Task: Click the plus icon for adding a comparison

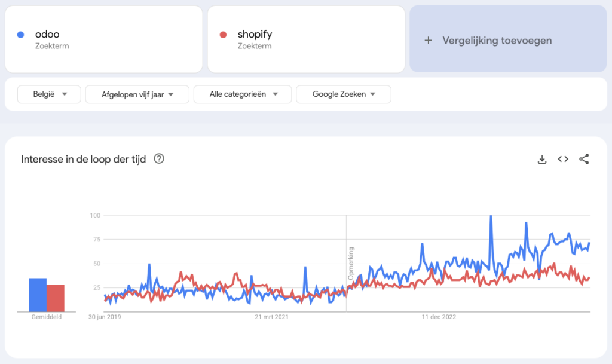Action: click(428, 40)
